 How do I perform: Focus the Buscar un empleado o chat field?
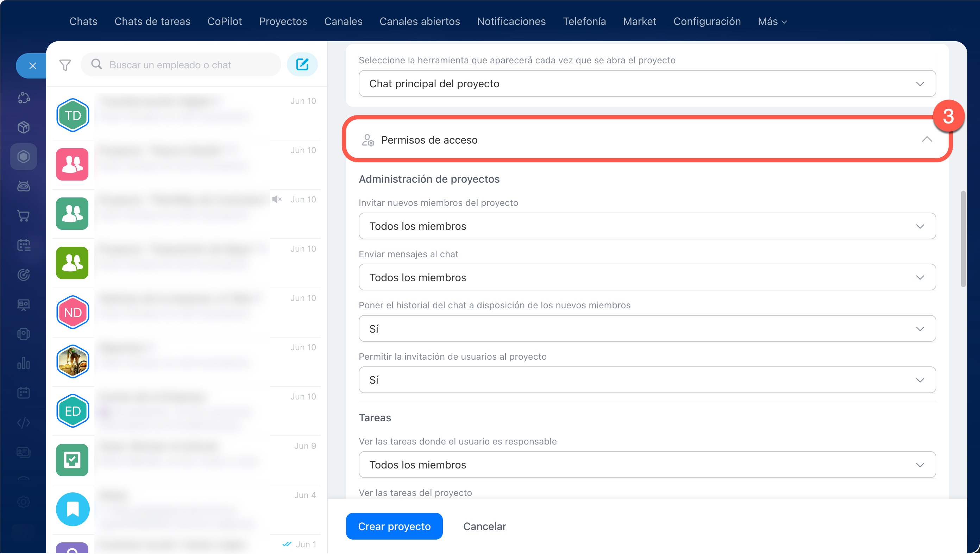(181, 65)
